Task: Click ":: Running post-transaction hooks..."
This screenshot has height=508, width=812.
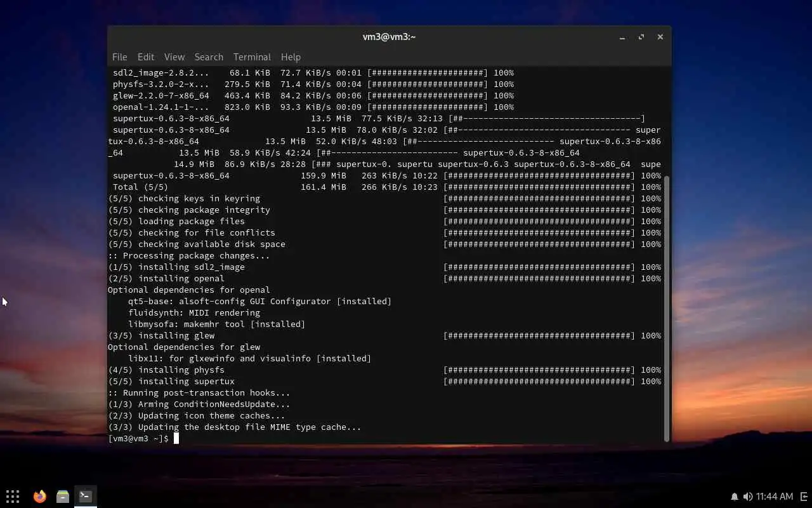Action: 199,393
